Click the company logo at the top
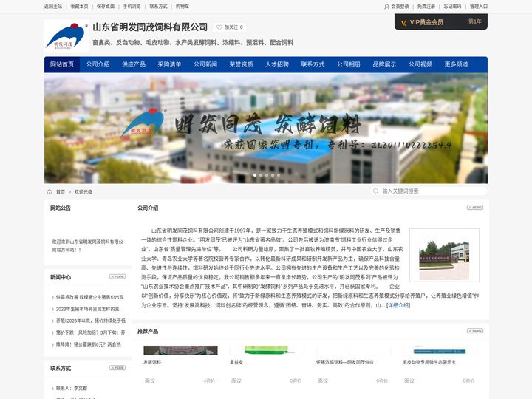The image size is (532, 399). pyautogui.click(x=66, y=36)
